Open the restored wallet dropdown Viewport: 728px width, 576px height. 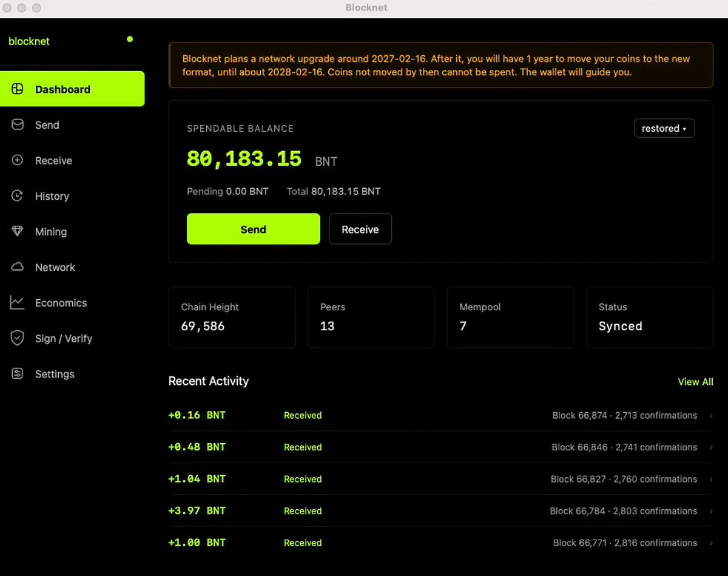pyautogui.click(x=664, y=128)
